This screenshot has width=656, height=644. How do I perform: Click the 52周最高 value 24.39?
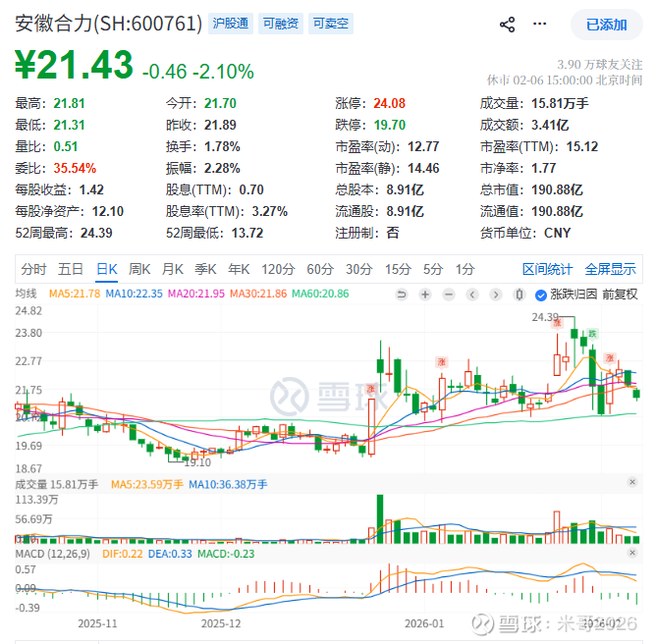click(96, 233)
